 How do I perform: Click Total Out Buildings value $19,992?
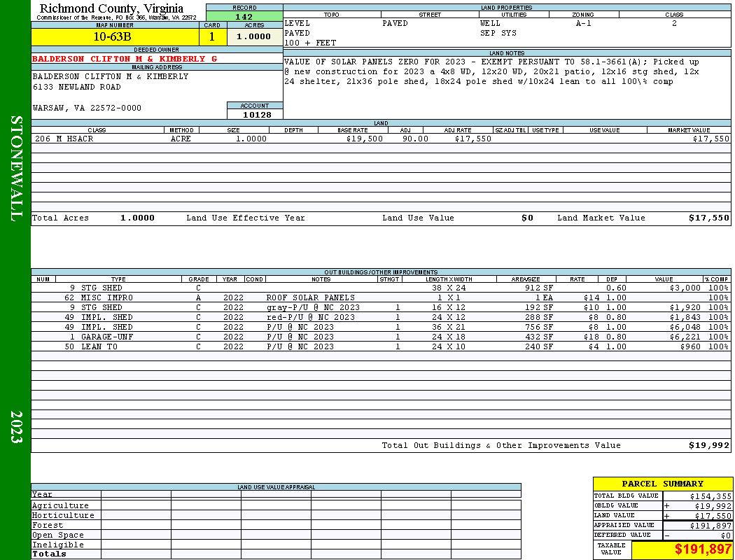(x=708, y=445)
